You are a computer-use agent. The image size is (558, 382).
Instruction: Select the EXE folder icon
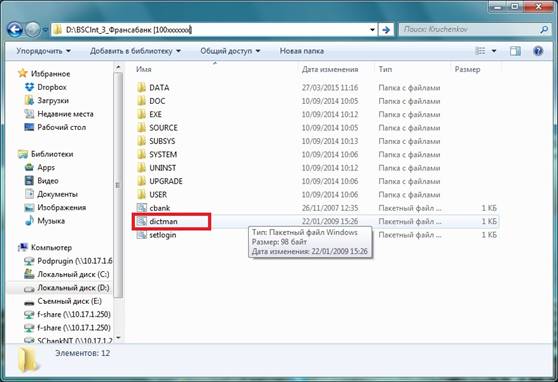(142, 114)
